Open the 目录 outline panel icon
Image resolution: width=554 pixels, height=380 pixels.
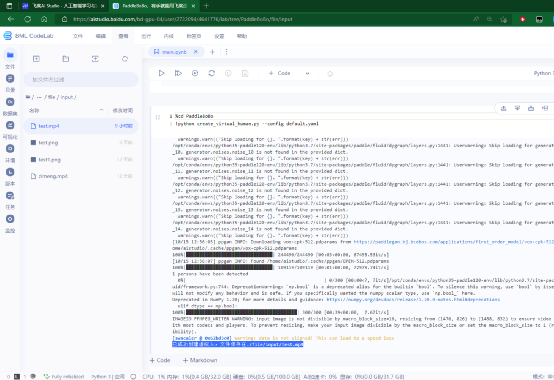(10, 78)
